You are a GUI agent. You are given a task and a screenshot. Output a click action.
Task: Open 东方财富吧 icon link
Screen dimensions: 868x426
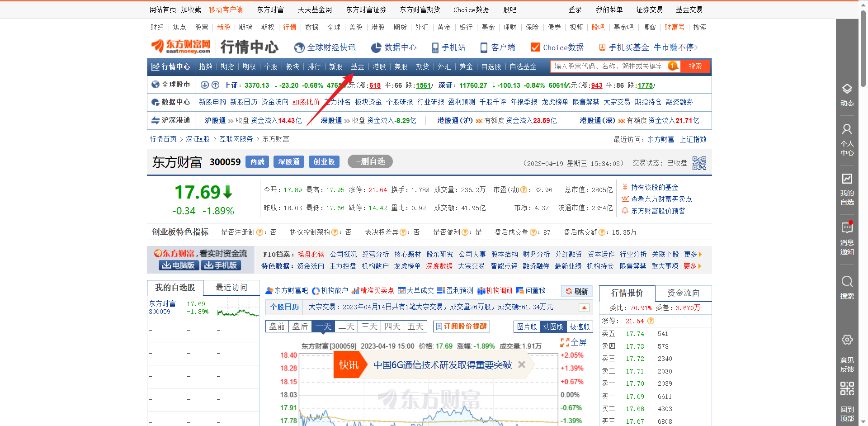(287, 290)
